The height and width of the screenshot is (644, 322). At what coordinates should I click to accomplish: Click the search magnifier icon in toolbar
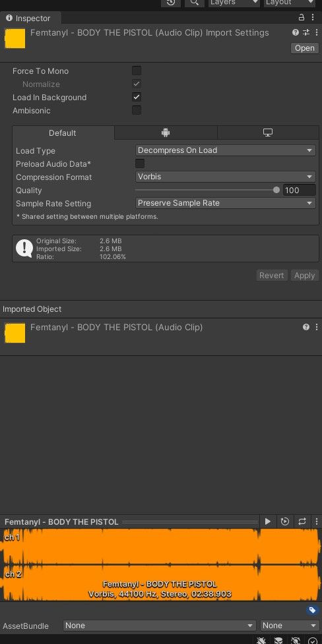[195, 3]
